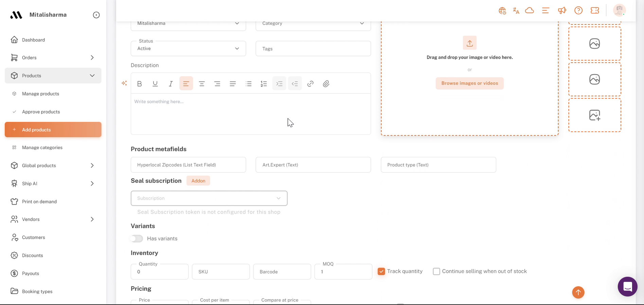Check Continue selling when out of stock
Viewport: 644px width, 305px height.
tap(436, 271)
